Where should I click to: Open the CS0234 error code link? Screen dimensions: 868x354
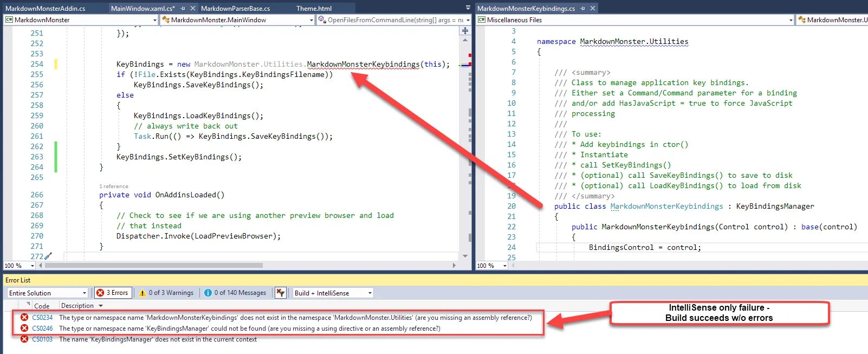[42, 318]
